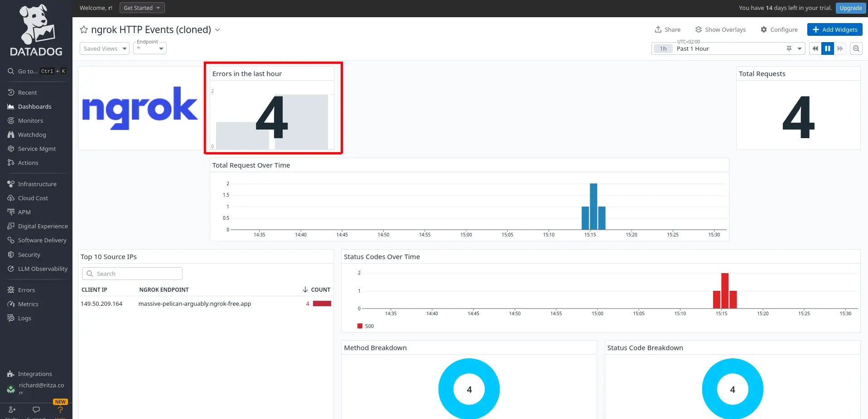This screenshot has width=868, height=419.
Task: Click the Digital Experience sidebar icon
Action: [x=11, y=226]
